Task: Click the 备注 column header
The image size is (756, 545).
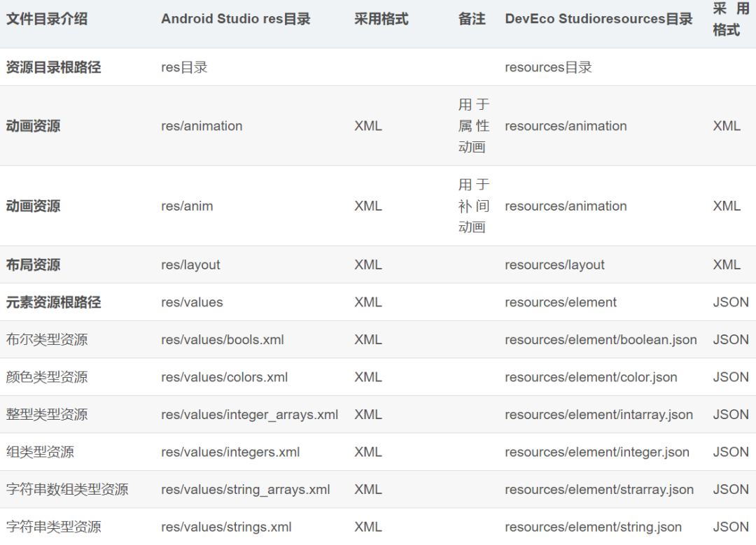Action: pos(472,19)
